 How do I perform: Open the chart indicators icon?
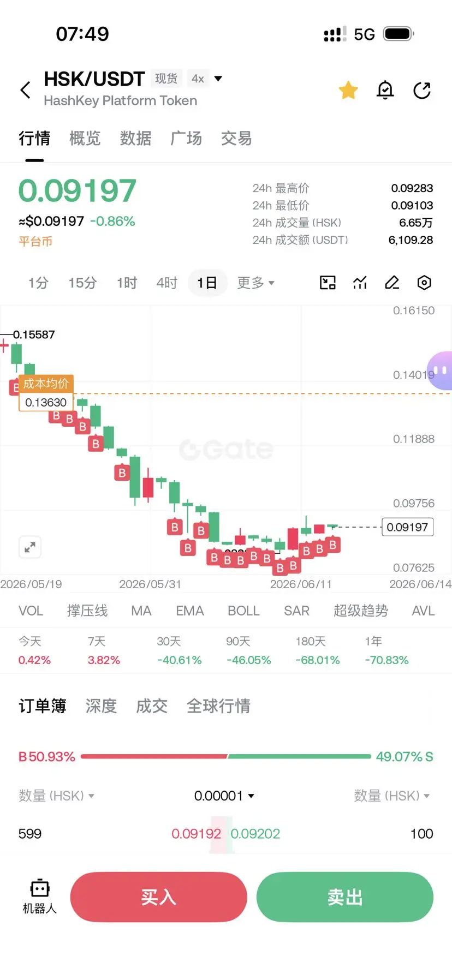tap(360, 283)
